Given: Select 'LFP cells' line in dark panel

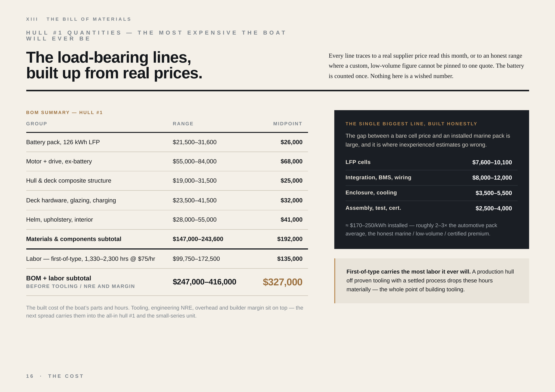Looking at the screenshot, I should pyautogui.click(x=429, y=162).
